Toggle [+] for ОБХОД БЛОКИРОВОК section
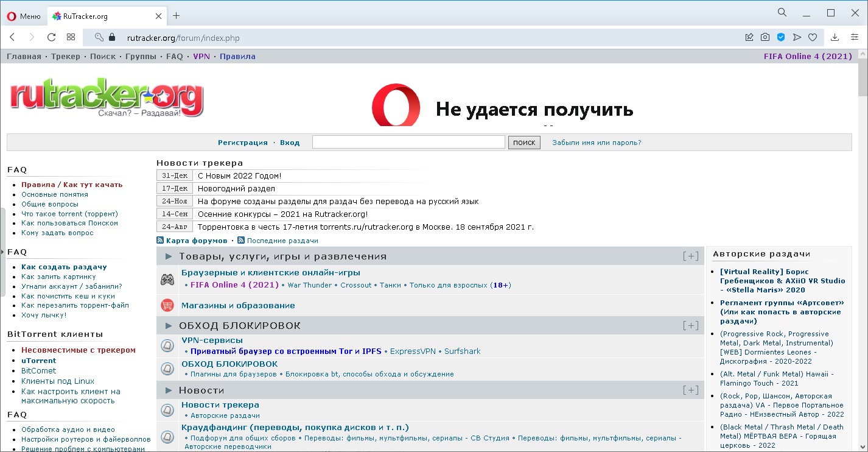This screenshot has width=868, height=452. pyautogui.click(x=691, y=325)
